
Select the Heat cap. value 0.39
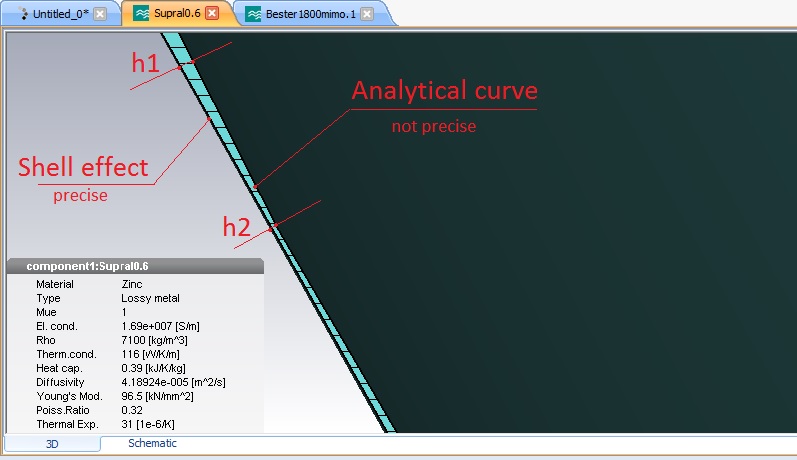[153, 368]
